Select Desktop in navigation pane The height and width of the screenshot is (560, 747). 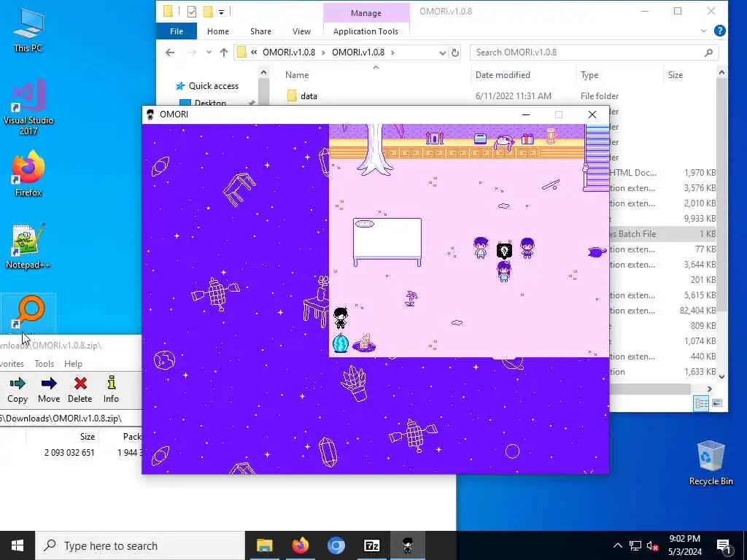pyautogui.click(x=210, y=102)
